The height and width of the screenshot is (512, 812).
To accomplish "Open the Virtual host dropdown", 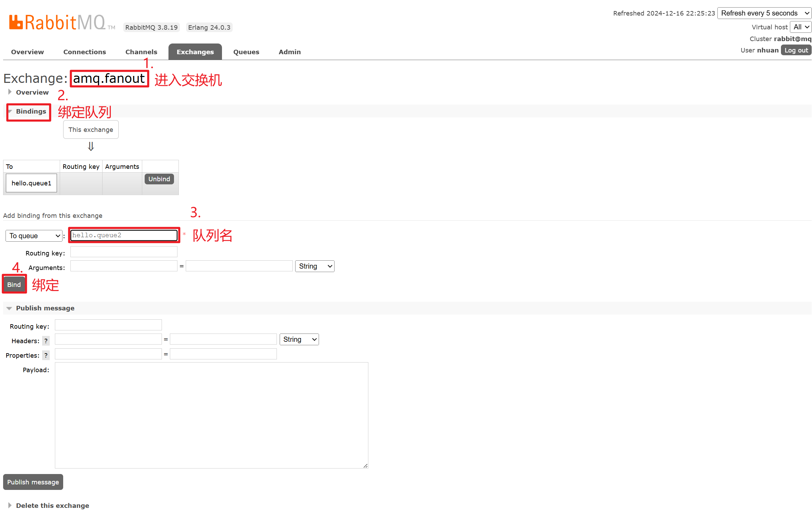I will pyautogui.click(x=801, y=27).
